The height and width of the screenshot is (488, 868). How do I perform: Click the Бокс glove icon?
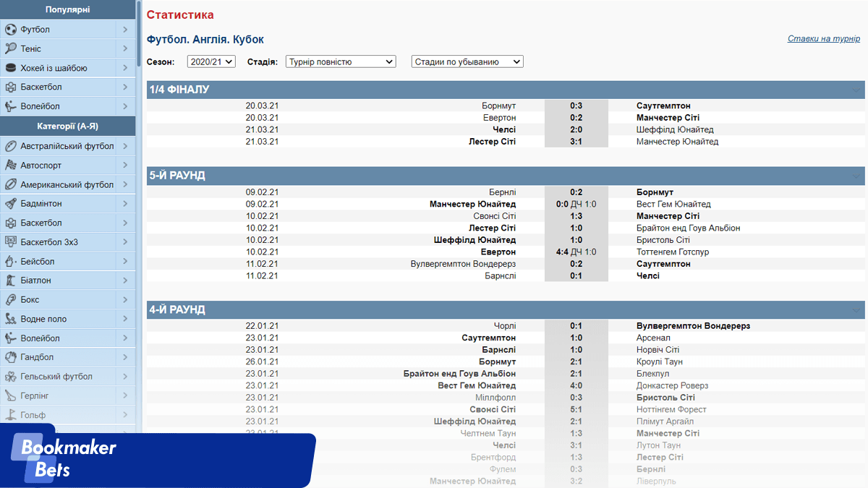point(11,299)
